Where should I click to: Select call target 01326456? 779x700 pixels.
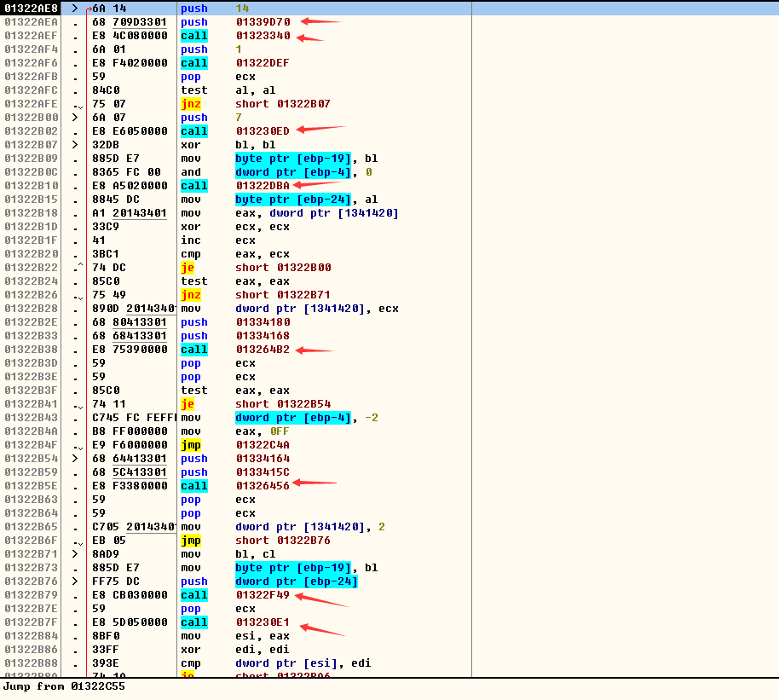(263, 486)
